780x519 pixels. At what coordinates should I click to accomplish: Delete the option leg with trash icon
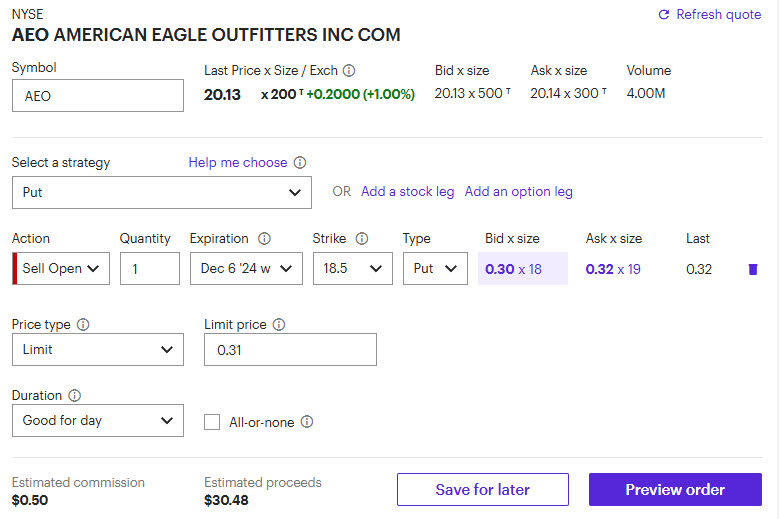(753, 269)
